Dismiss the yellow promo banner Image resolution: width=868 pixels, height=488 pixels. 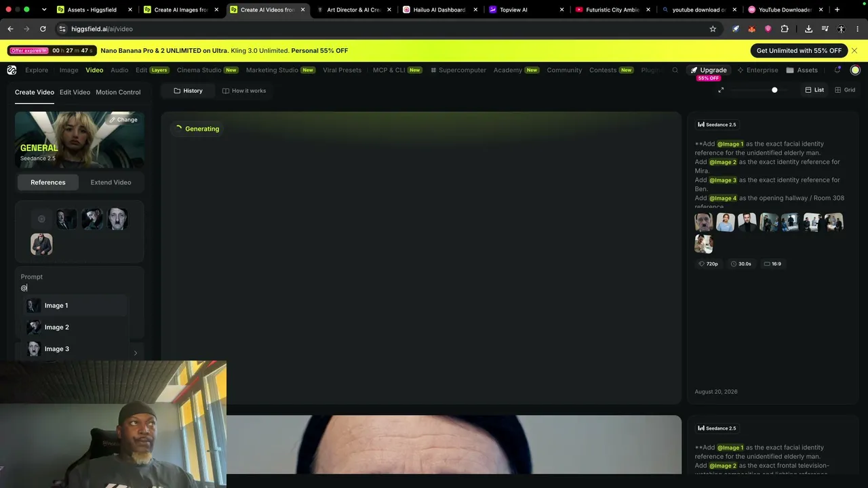[854, 51]
